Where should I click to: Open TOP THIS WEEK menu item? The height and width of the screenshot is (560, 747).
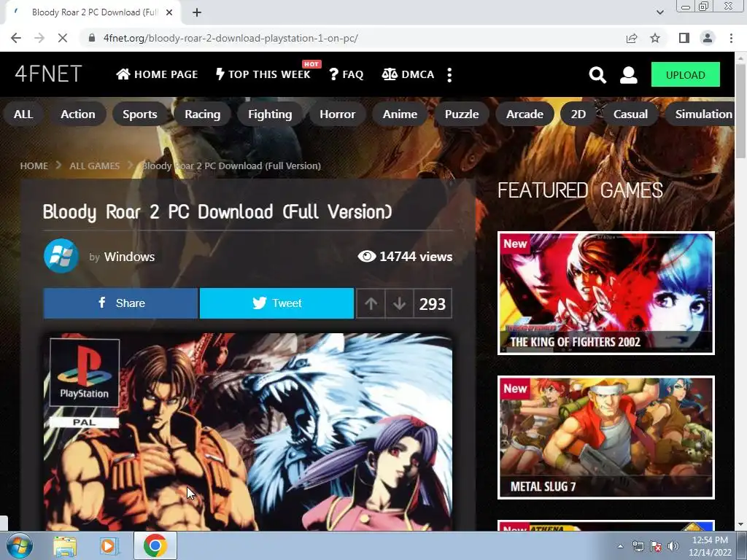[x=263, y=74]
